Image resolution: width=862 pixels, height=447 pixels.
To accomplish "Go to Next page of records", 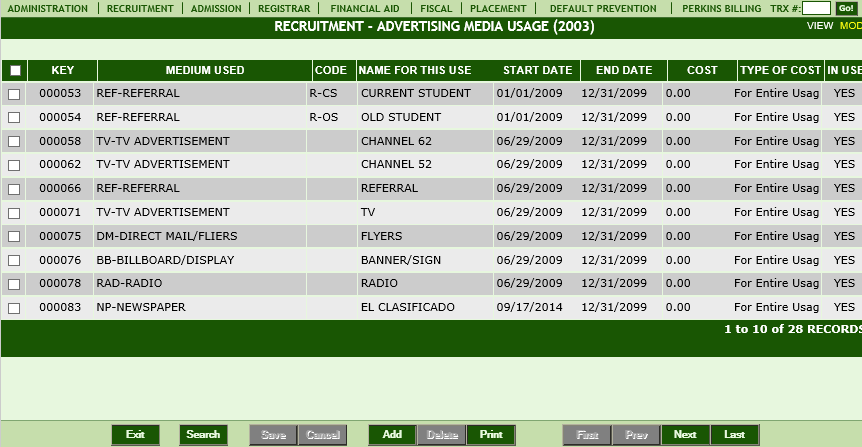I will click(686, 434).
